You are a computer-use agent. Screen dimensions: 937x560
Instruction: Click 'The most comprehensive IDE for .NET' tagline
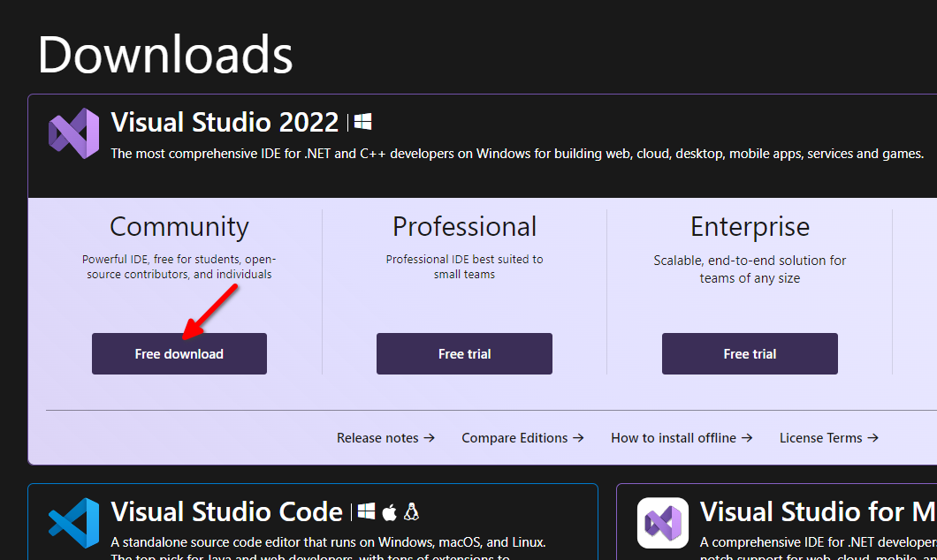(517, 154)
